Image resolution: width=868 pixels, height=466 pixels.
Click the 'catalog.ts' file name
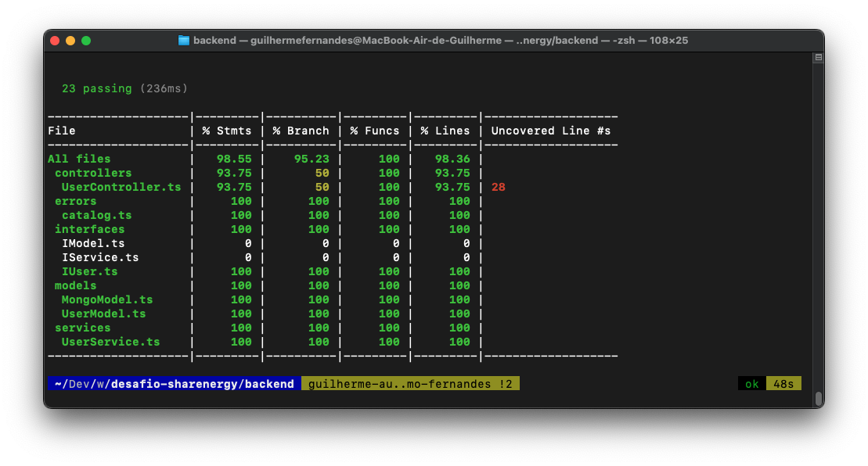pyautogui.click(x=96, y=215)
